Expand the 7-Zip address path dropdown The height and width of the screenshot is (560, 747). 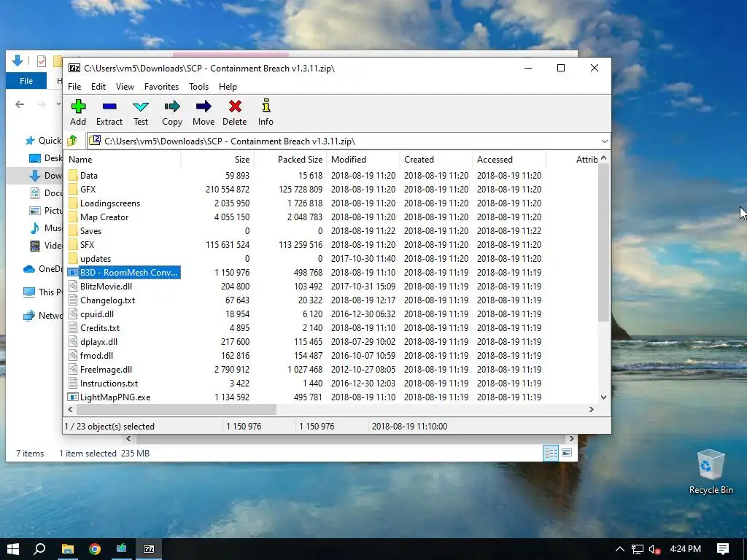(x=604, y=141)
